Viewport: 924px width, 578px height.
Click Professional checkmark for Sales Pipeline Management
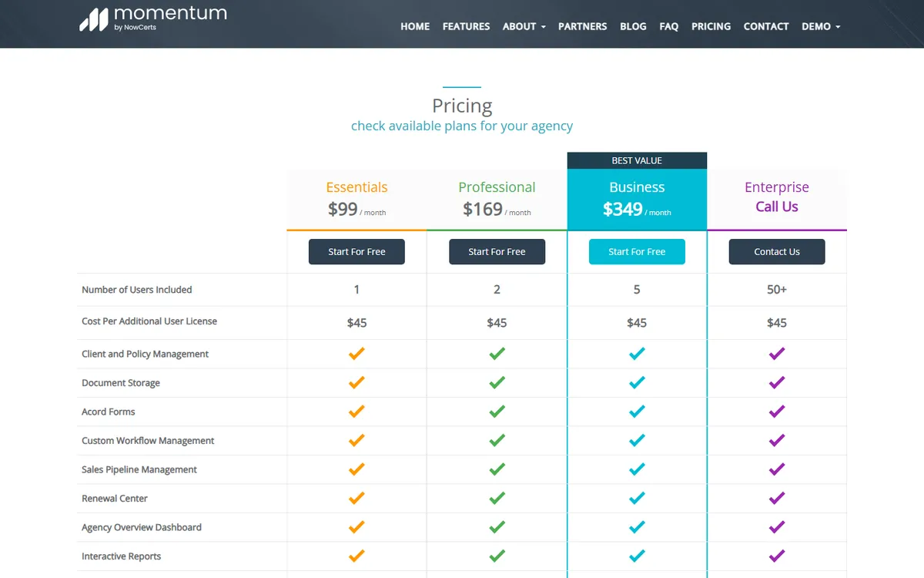click(497, 469)
